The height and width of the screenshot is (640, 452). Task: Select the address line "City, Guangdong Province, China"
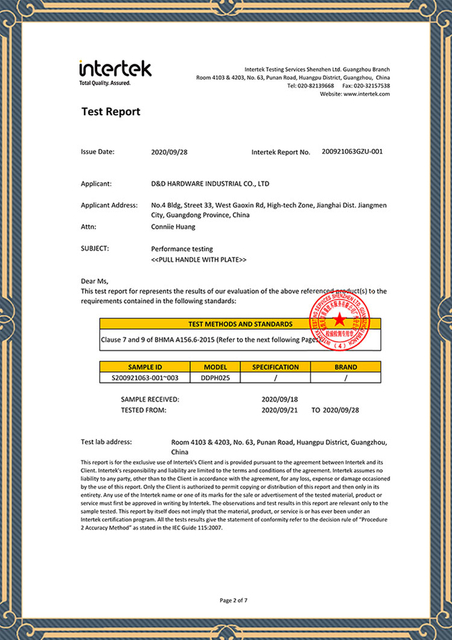200,215
